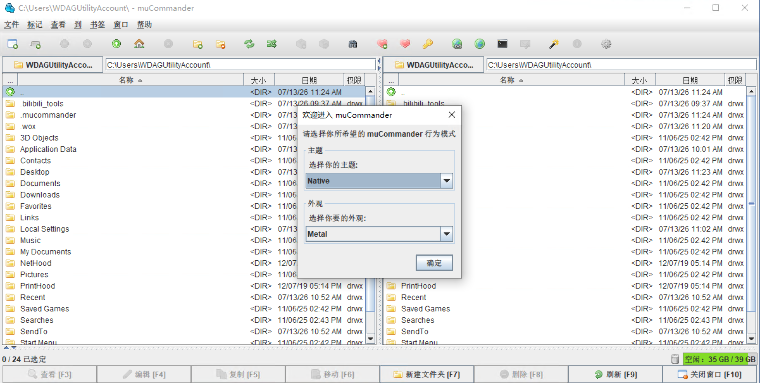The image size is (760, 383).
Task: Open credentials editor with the key icon
Action: click(x=428, y=44)
